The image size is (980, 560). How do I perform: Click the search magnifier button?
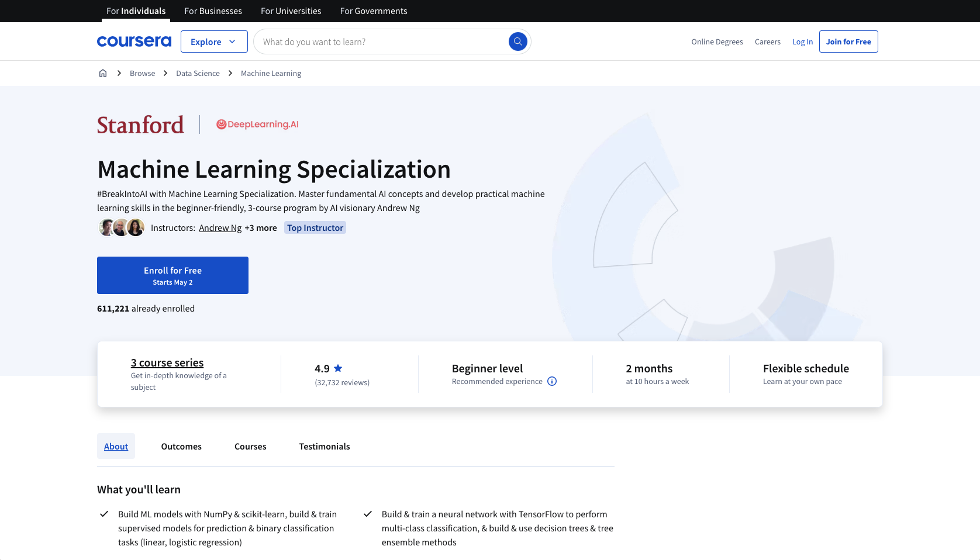click(517, 42)
